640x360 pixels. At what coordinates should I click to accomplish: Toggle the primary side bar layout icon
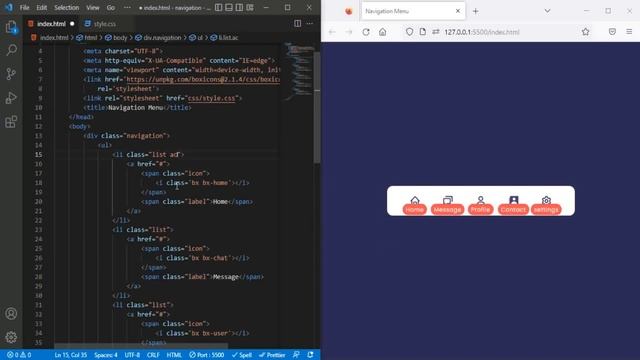pos(219,7)
